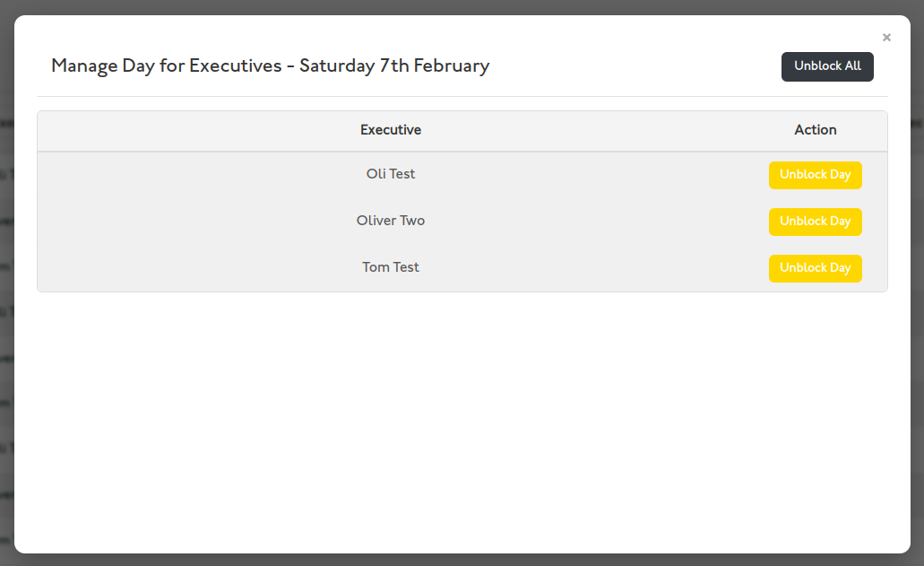
Task: Unblock the day for Oli Test
Action: [x=815, y=175]
